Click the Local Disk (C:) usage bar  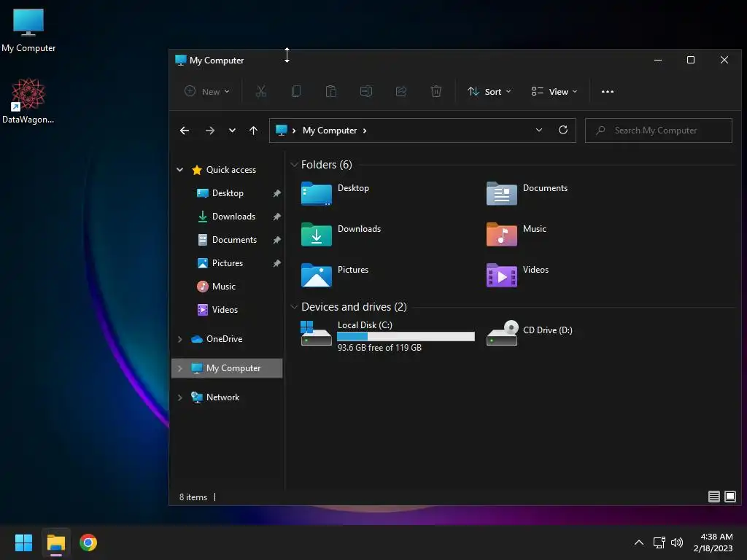(406, 337)
